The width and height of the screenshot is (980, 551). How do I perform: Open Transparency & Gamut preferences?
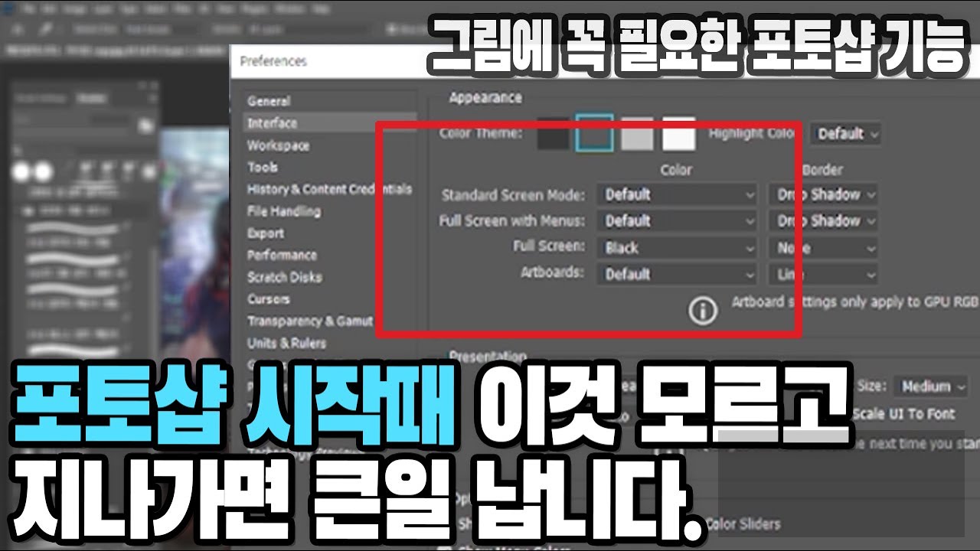309,321
